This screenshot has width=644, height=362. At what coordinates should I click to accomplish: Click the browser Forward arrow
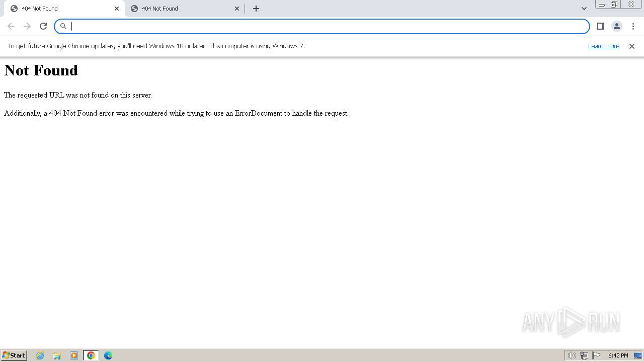(27, 26)
